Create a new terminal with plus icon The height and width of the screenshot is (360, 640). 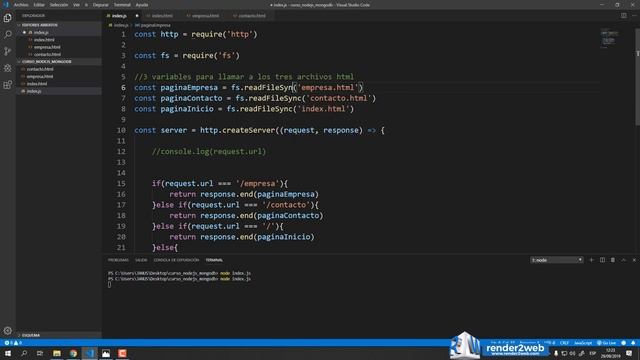pyautogui.click(x=591, y=260)
